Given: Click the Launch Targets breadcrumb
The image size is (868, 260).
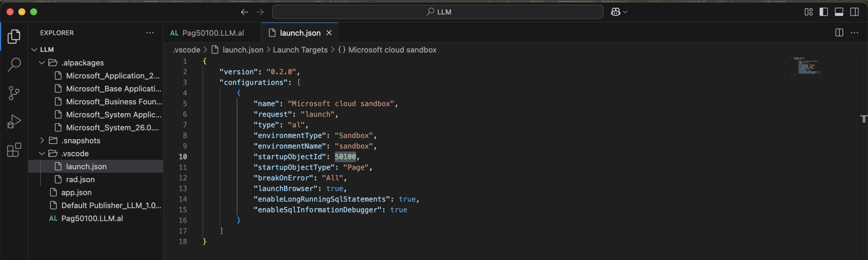Looking at the screenshot, I should pos(300,50).
